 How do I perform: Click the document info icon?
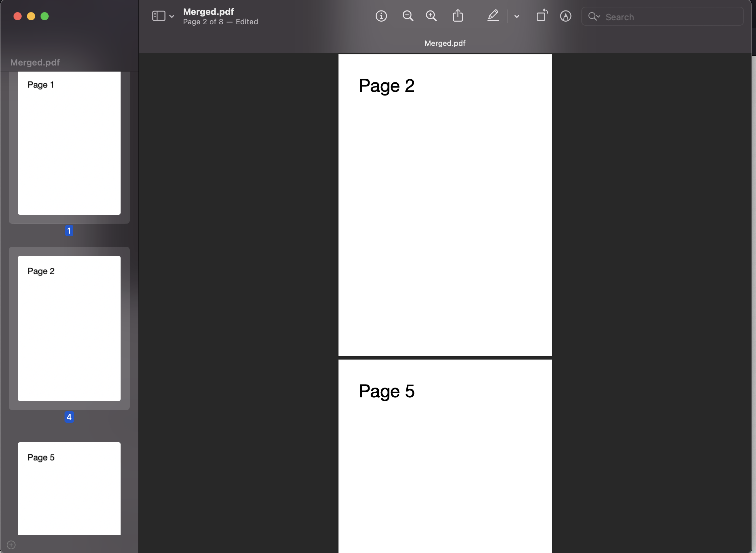pyautogui.click(x=381, y=16)
